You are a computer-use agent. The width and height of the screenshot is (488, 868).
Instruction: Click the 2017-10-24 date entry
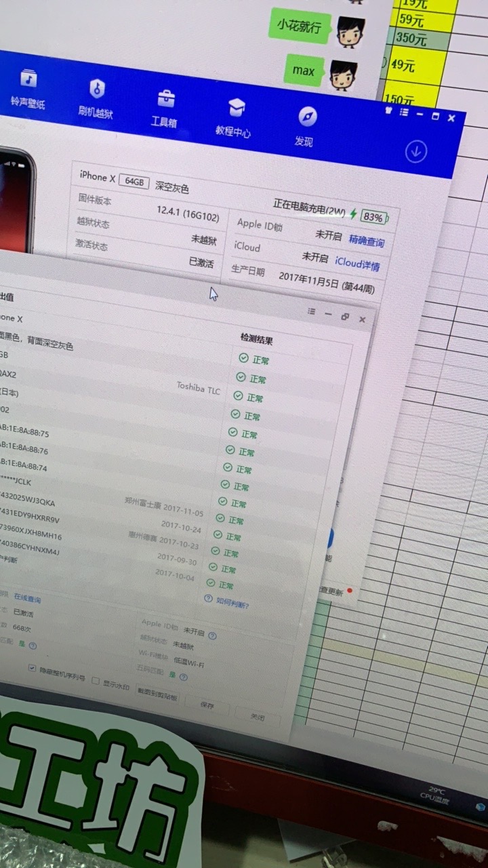(x=181, y=527)
